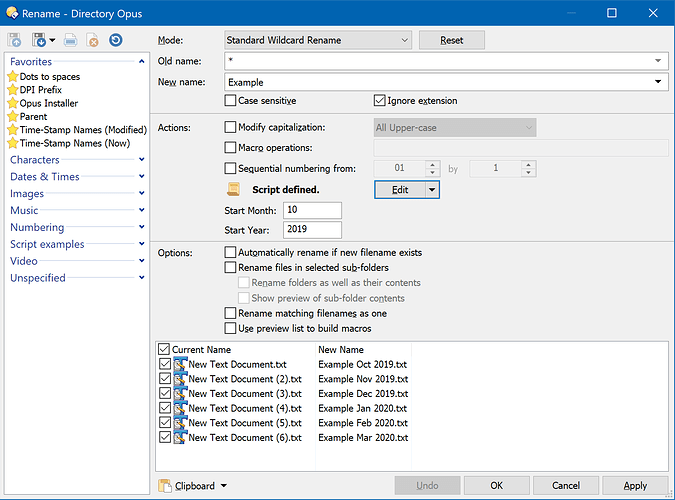This screenshot has height=500, width=675.
Task: Click the New Text Document (4).txt file icon
Action: 180,408
